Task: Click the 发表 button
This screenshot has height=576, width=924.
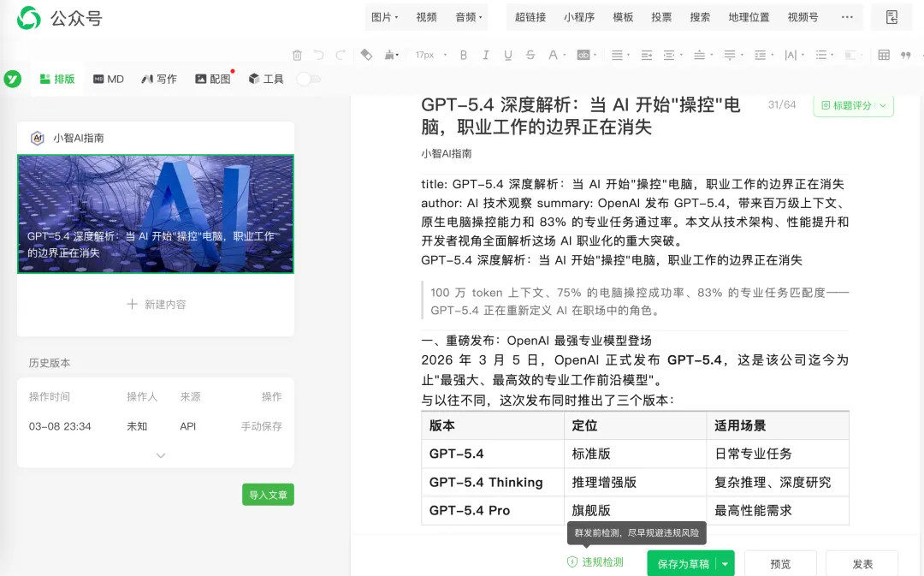Action: [862, 564]
